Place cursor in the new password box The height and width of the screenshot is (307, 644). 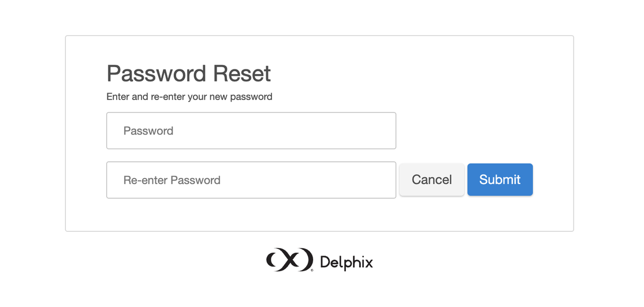pos(251,131)
